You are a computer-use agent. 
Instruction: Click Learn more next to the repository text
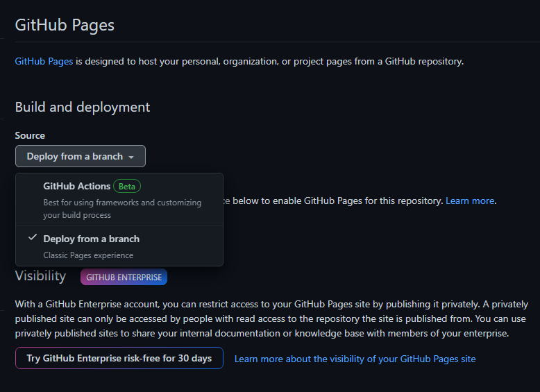(470, 201)
